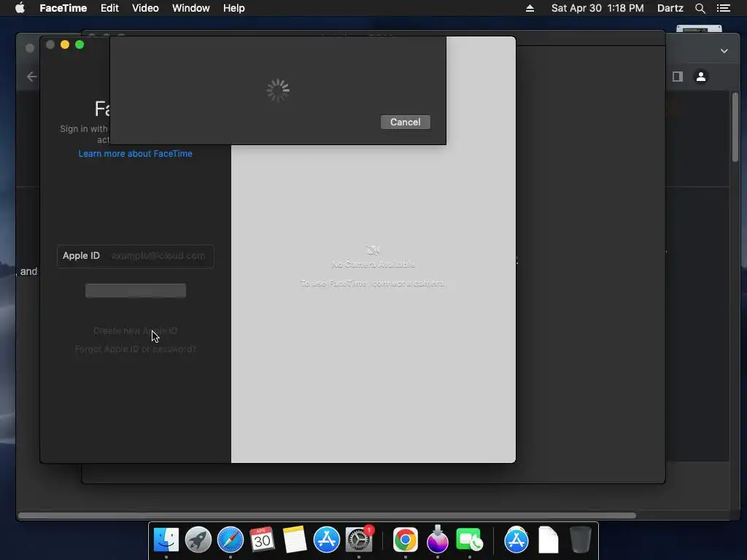This screenshot has width=747, height=560.
Task: Open FaceTime icon in Dock
Action: point(469,540)
